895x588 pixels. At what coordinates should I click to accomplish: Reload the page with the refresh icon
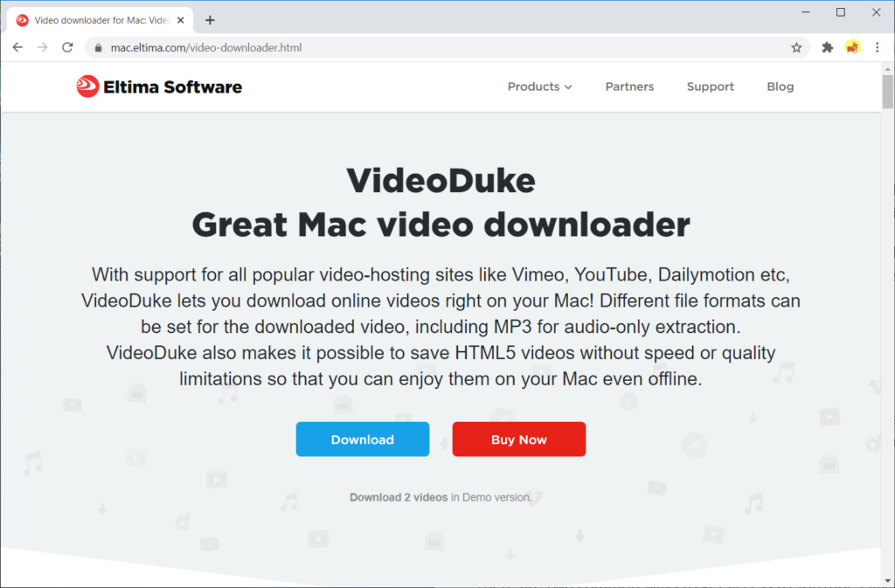click(67, 47)
